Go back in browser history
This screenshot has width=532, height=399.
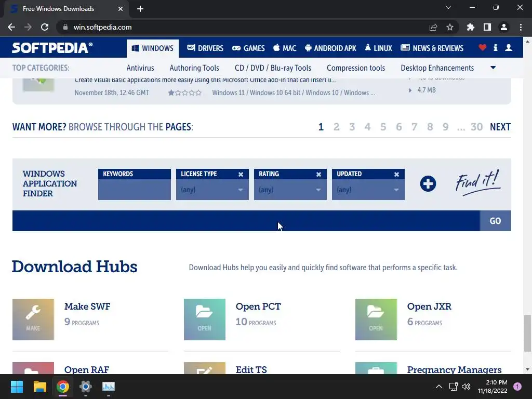11,27
